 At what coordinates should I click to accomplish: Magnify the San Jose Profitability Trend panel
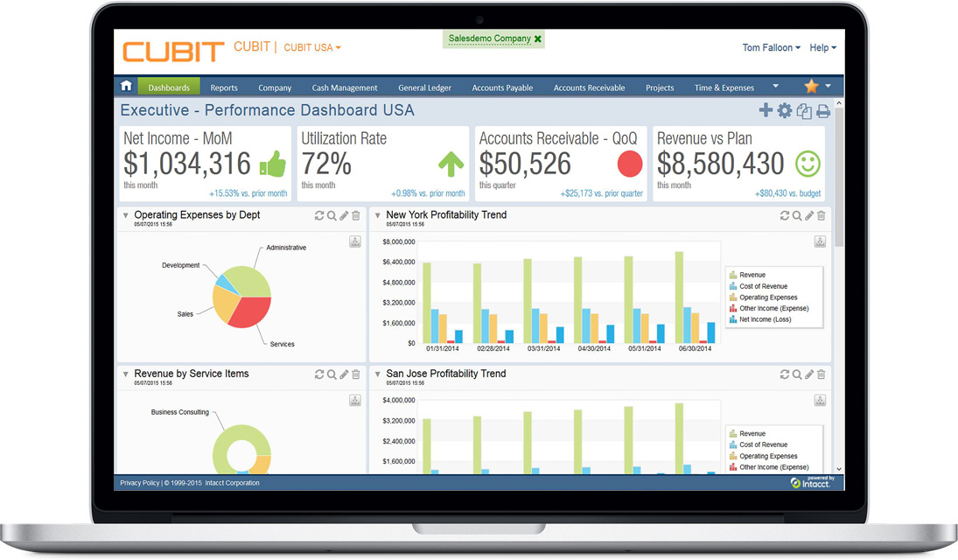tap(797, 374)
